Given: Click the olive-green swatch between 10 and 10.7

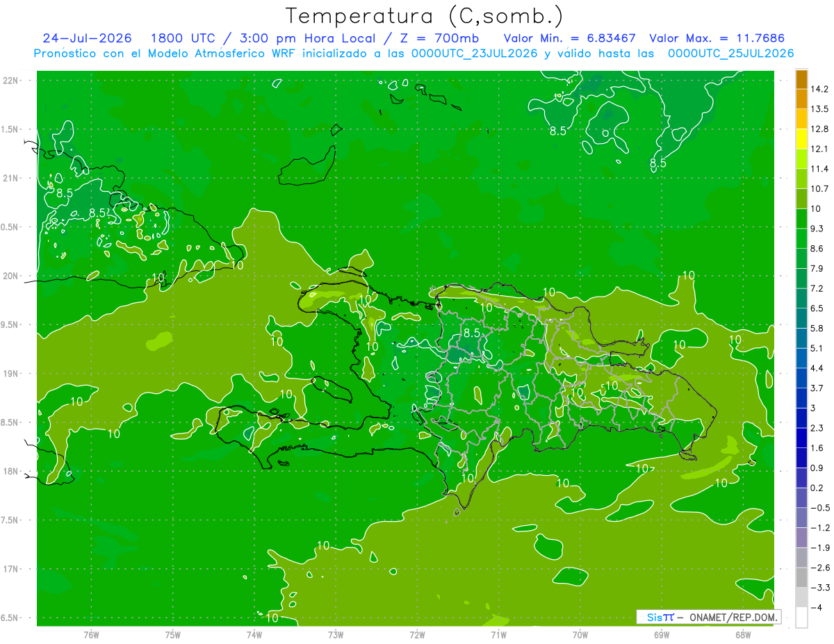Looking at the screenshot, I should coord(801,199).
